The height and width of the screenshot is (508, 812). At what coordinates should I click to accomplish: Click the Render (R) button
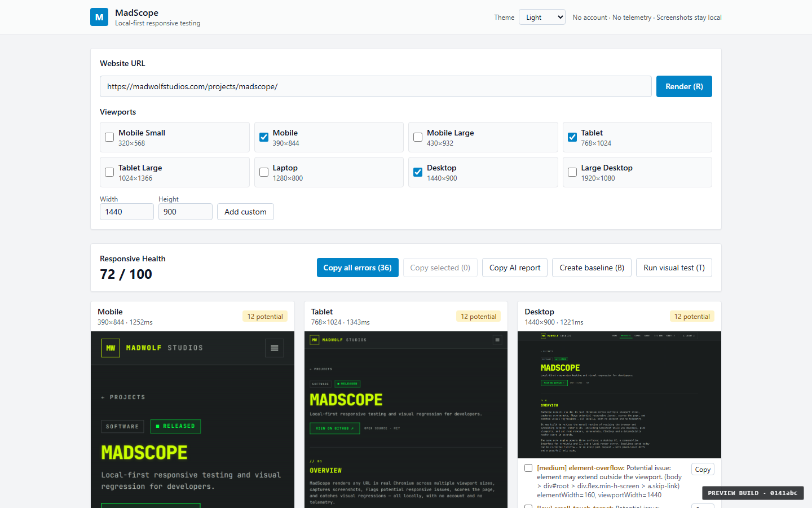[x=684, y=86]
